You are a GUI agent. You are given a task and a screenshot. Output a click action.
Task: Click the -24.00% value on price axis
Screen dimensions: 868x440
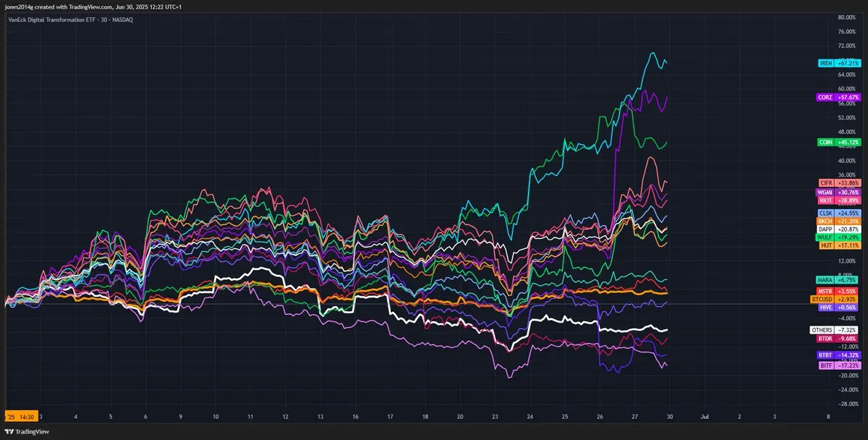848,389
